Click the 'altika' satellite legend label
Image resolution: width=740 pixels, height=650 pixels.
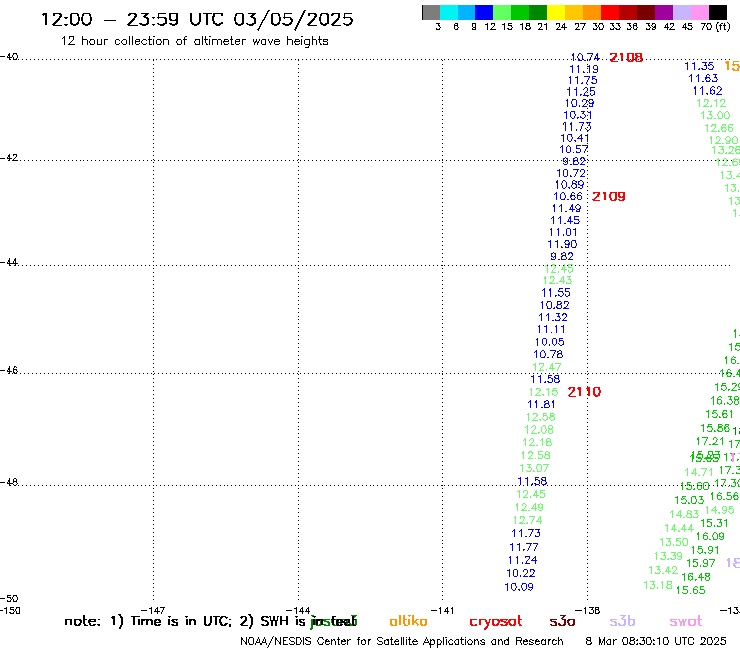408,621
